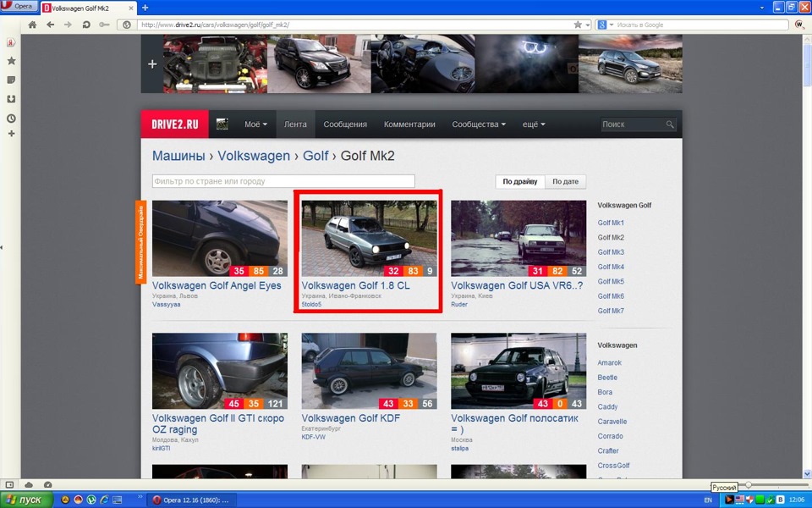812x508 pixels.
Task: Add a panel with sidebar plus icon
Action: pyautogui.click(x=11, y=134)
